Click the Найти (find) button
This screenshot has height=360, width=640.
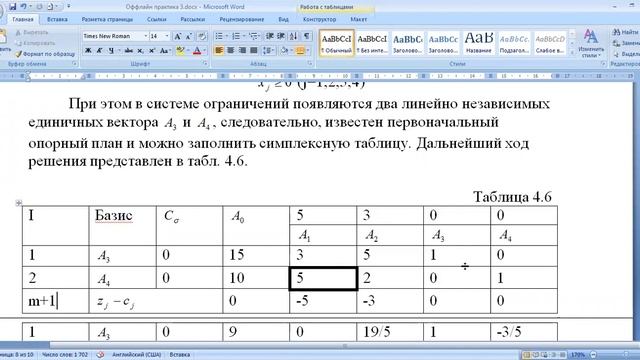coord(625,32)
